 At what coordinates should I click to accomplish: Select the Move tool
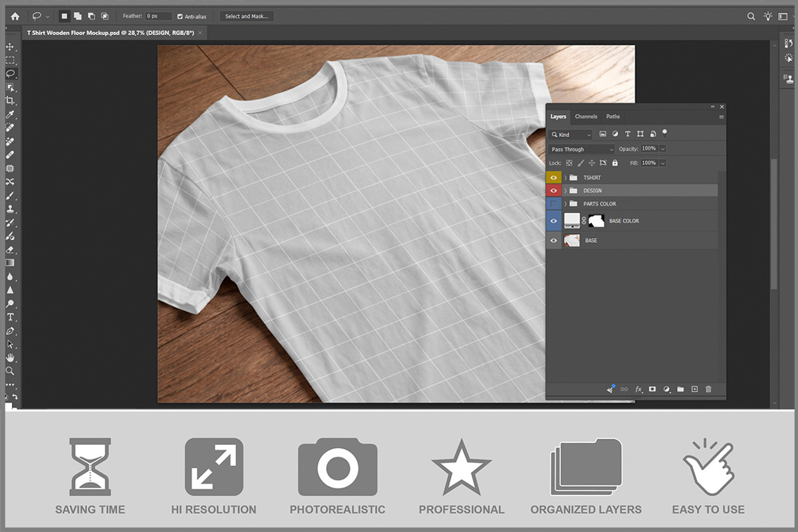coord(10,47)
